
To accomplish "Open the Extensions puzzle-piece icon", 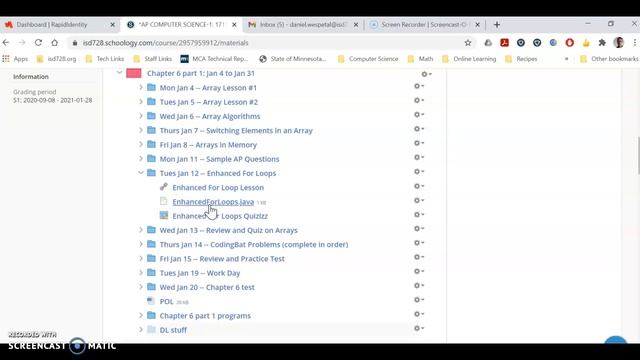I will [x=602, y=42].
